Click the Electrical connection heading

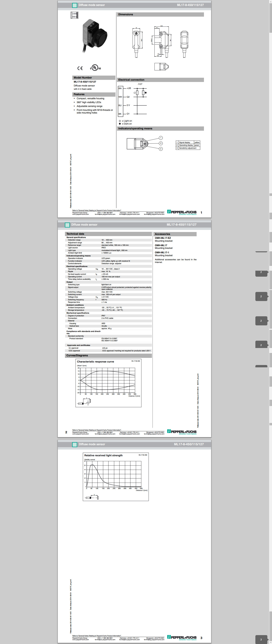pyautogui.click(x=131, y=80)
